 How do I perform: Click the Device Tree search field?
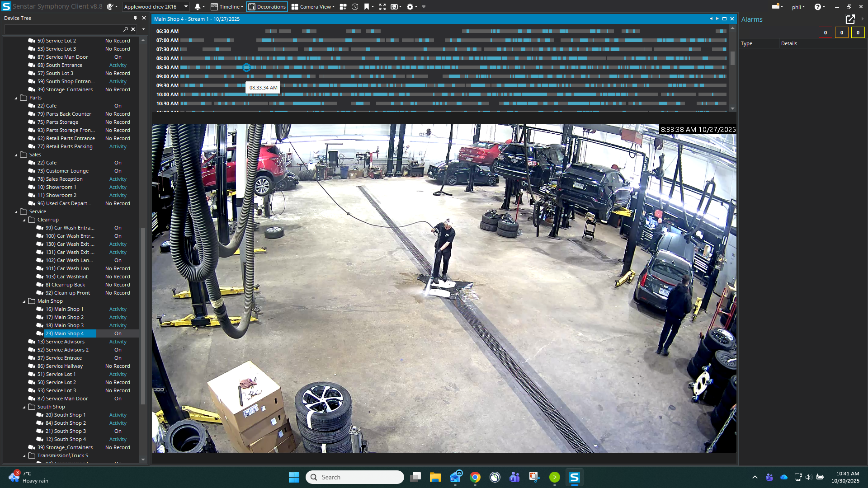coord(63,29)
